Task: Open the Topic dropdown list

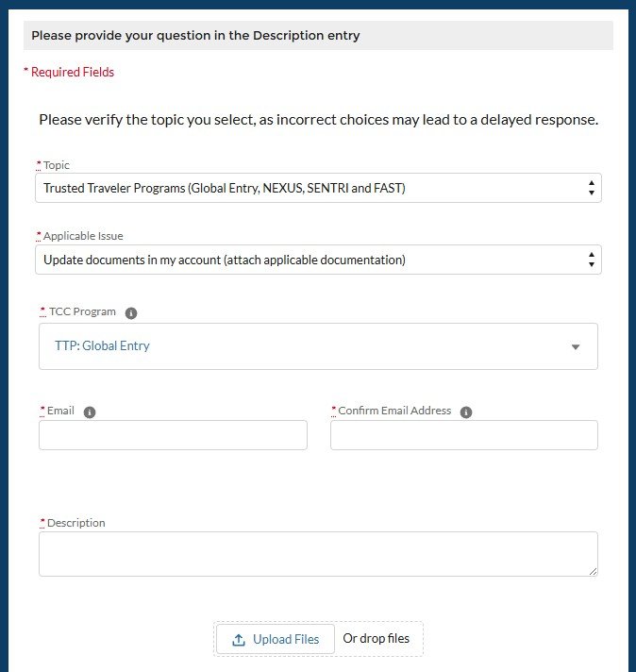Action: pos(318,188)
